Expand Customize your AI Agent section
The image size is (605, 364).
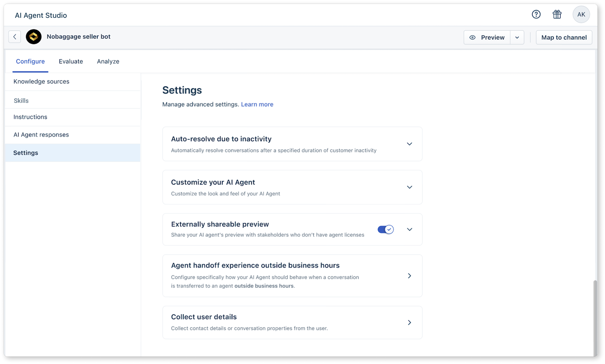tap(409, 187)
